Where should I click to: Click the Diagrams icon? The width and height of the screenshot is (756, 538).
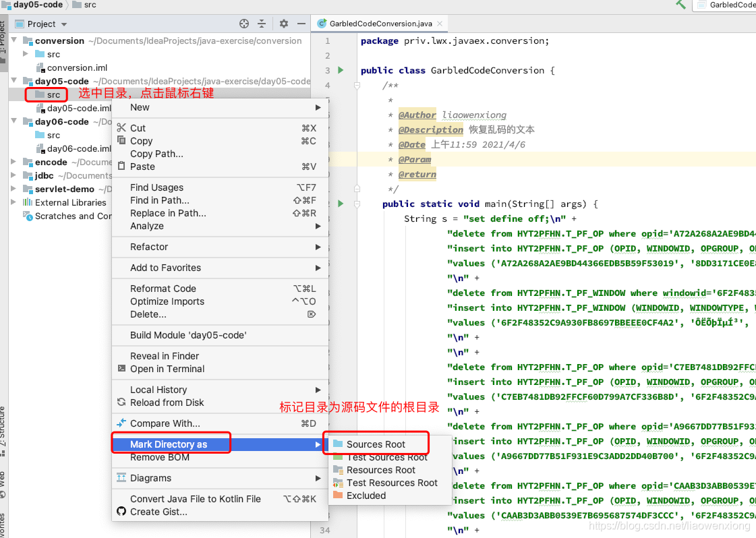(x=121, y=478)
